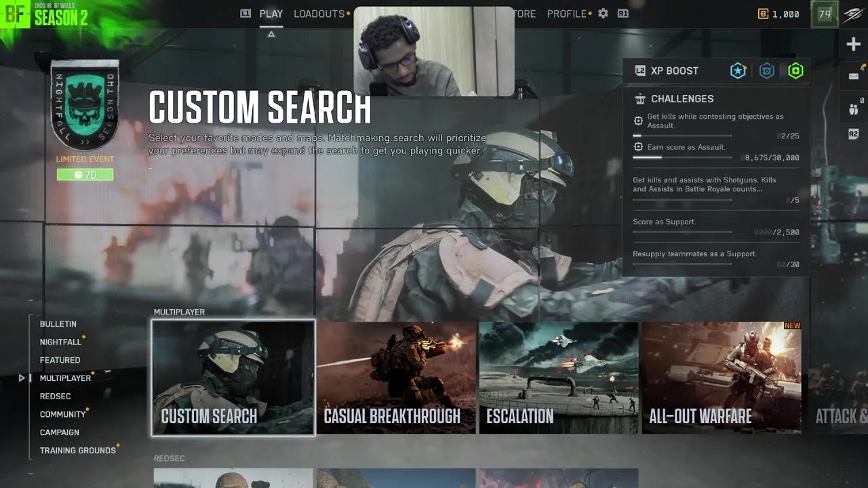
Task: Switch to the PLAY tab
Action: (271, 14)
